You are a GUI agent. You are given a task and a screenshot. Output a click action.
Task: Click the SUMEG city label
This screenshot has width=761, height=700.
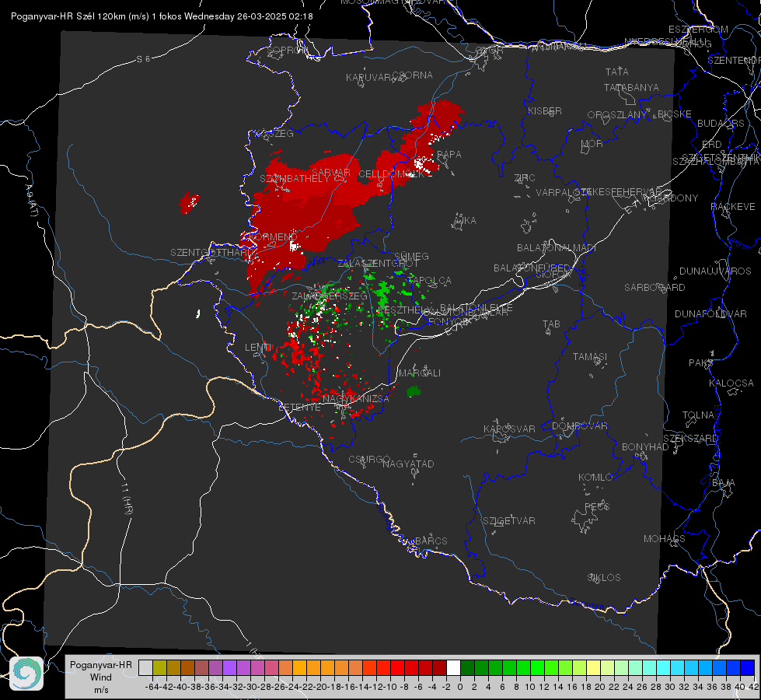coord(411,256)
